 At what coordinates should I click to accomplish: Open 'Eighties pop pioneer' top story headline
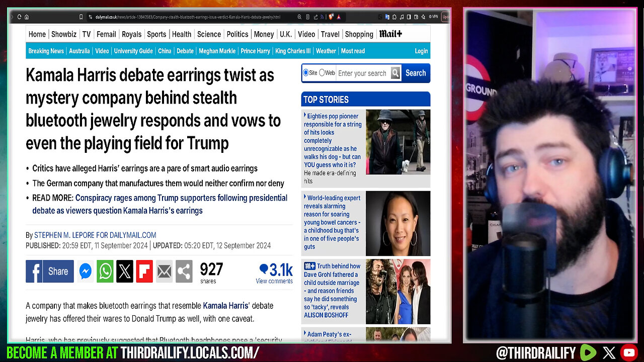pyautogui.click(x=333, y=141)
